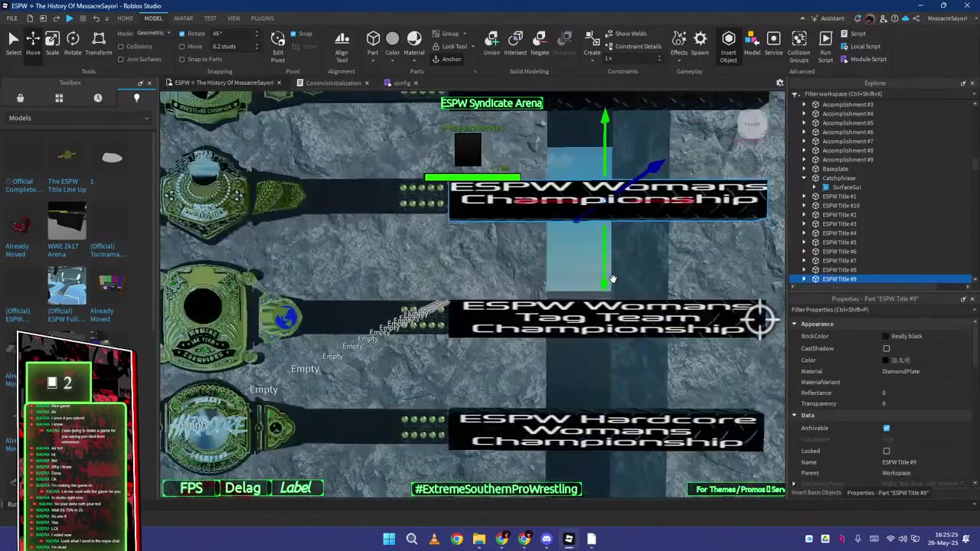Screen dimensions: 980x551
Task: Open the ControlsInitialization script tab
Action: click(332, 83)
